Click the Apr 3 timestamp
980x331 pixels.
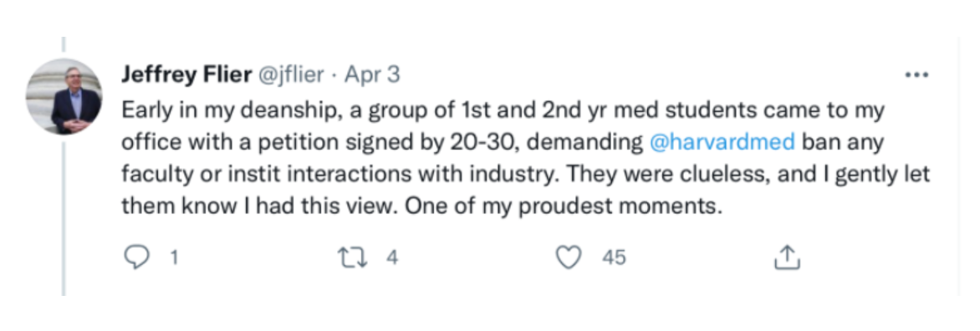[x=372, y=75]
